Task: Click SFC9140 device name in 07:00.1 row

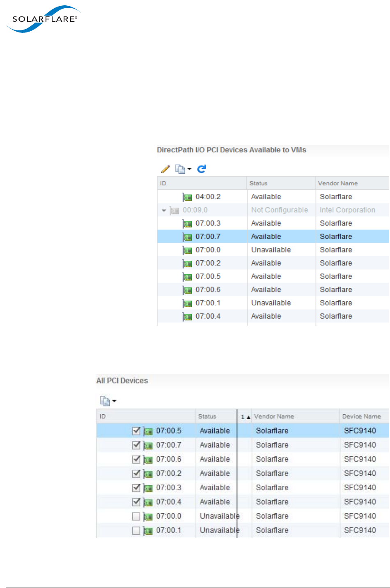Action: coord(360,530)
